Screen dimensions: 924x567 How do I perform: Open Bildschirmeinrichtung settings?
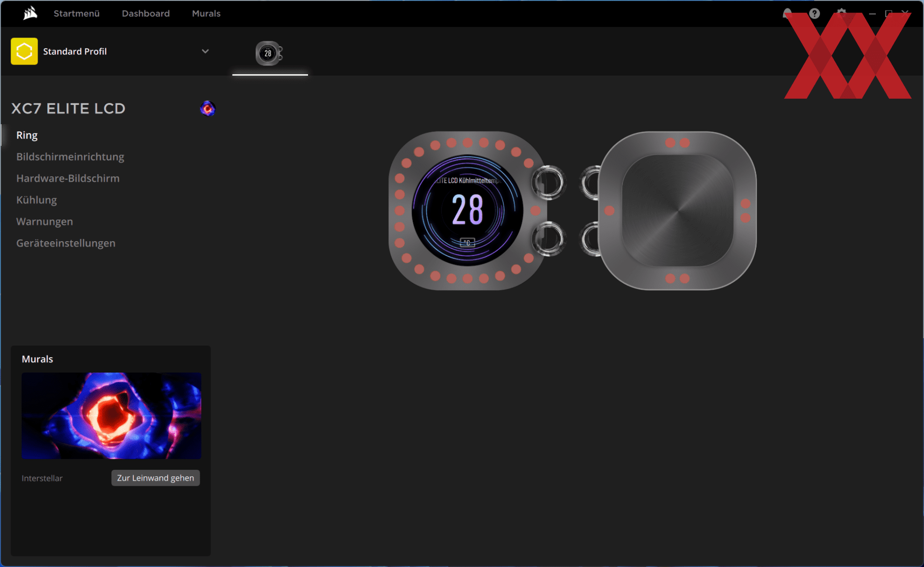point(70,157)
